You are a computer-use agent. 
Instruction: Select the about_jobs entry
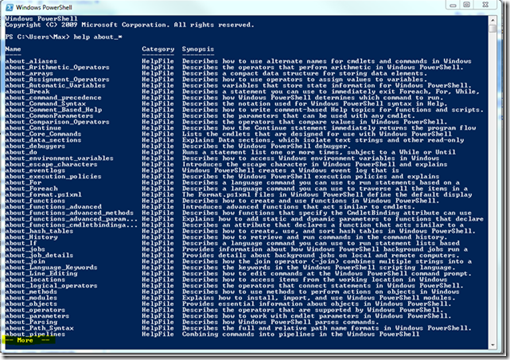click(x=25, y=249)
